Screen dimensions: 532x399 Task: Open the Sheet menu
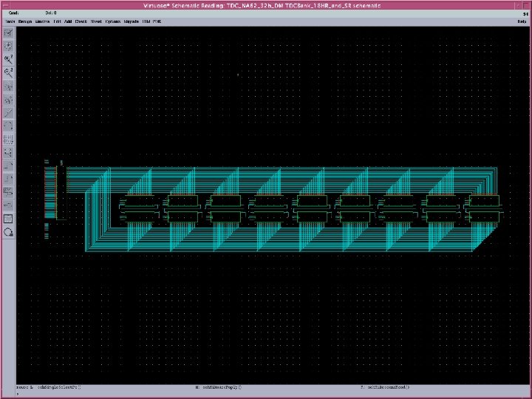pyautogui.click(x=96, y=21)
